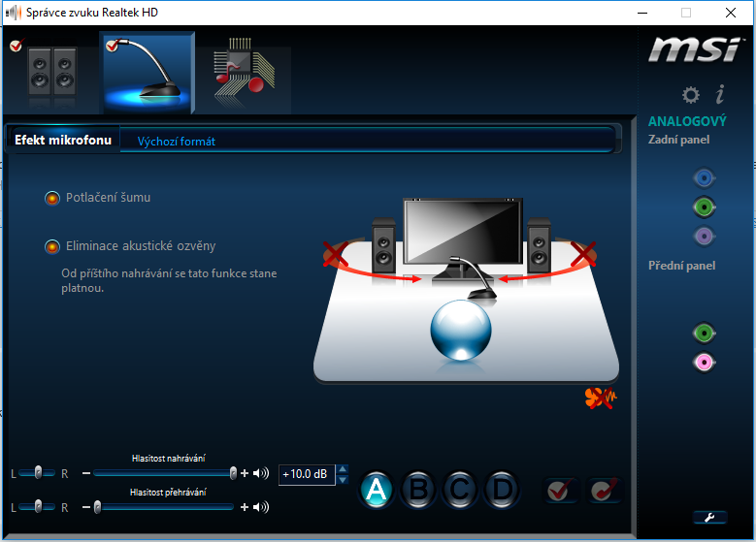Image resolution: width=756 pixels, height=542 pixels.
Task: Click the green front panel jack
Action: (x=704, y=333)
